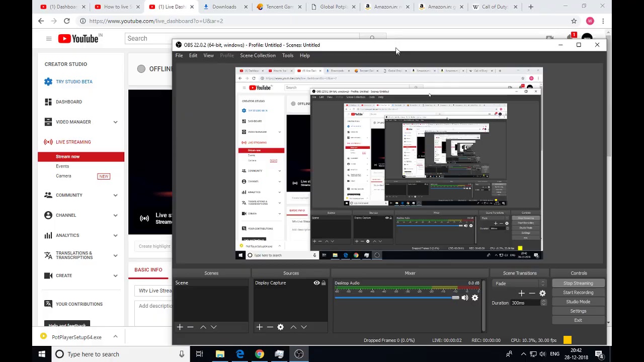Switch to Call of Duty Wikipedia tab
The height and width of the screenshot is (362, 644).
tap(495, 7)
